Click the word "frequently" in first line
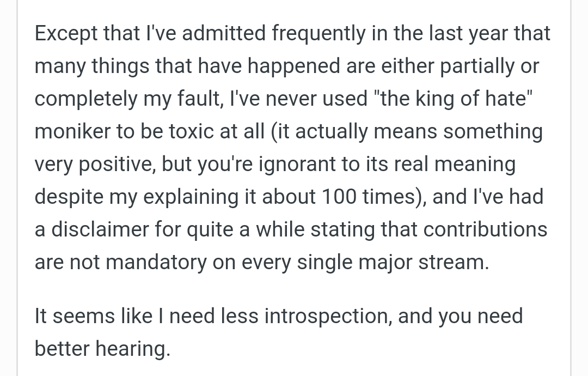This screenshot has width=588, height=376. pos(318,34)
